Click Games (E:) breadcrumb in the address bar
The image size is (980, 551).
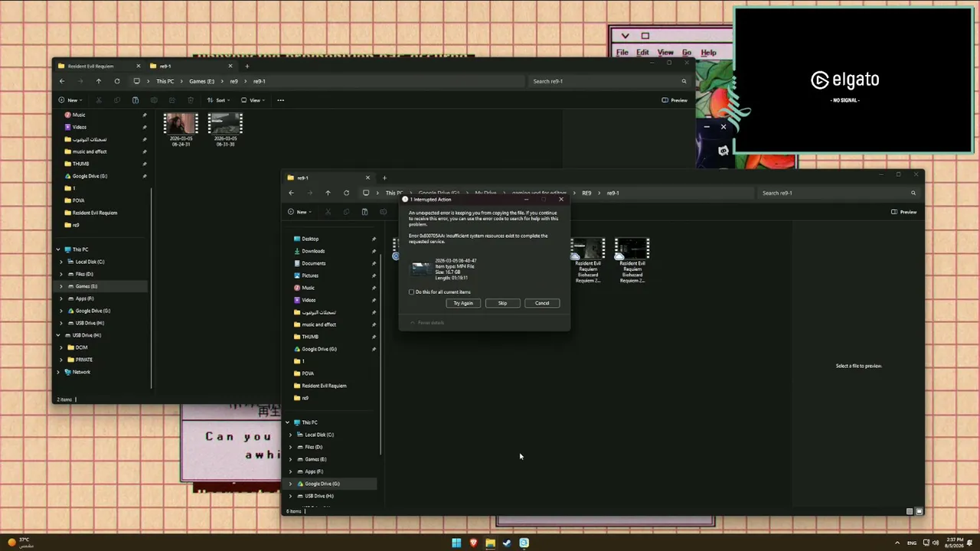202,81
